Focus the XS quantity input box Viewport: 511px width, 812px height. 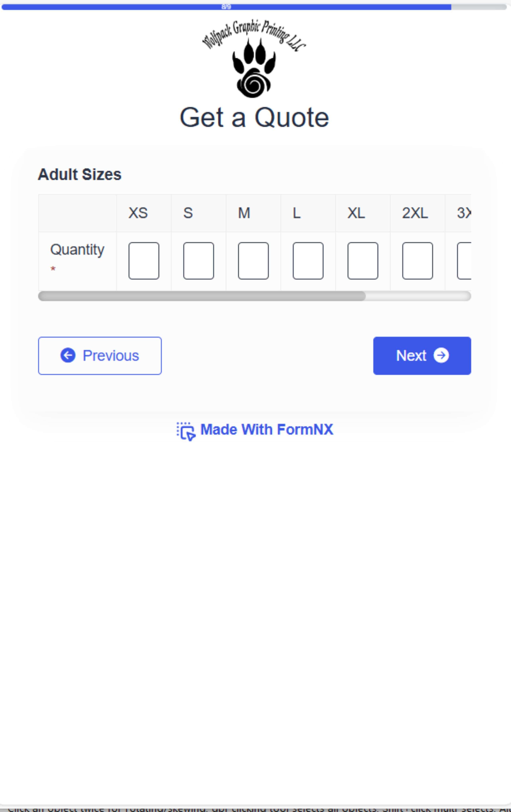(x=144, y=261)
